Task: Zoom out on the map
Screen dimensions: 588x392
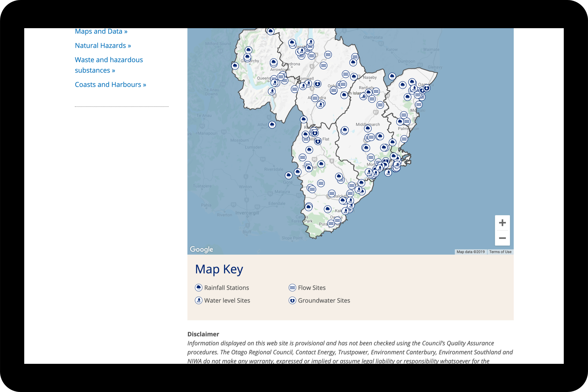Action: coord(502,238)
